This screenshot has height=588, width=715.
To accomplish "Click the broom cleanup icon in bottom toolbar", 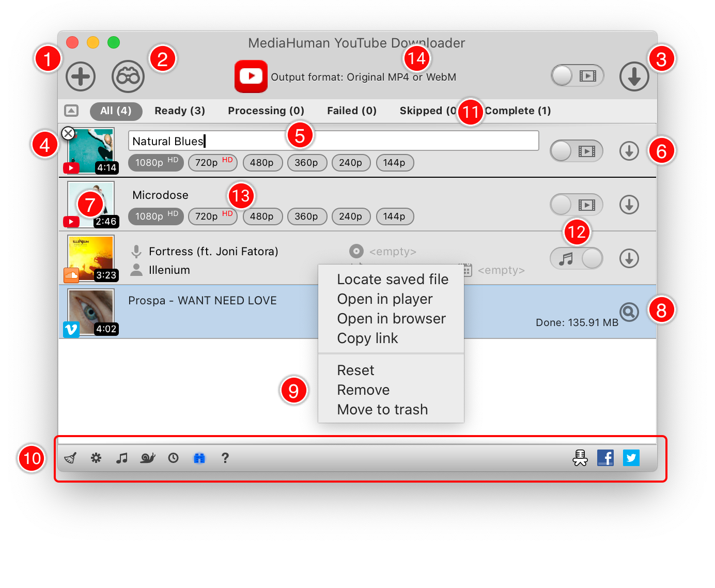I will pyautogui.click(x=70, y=458).
